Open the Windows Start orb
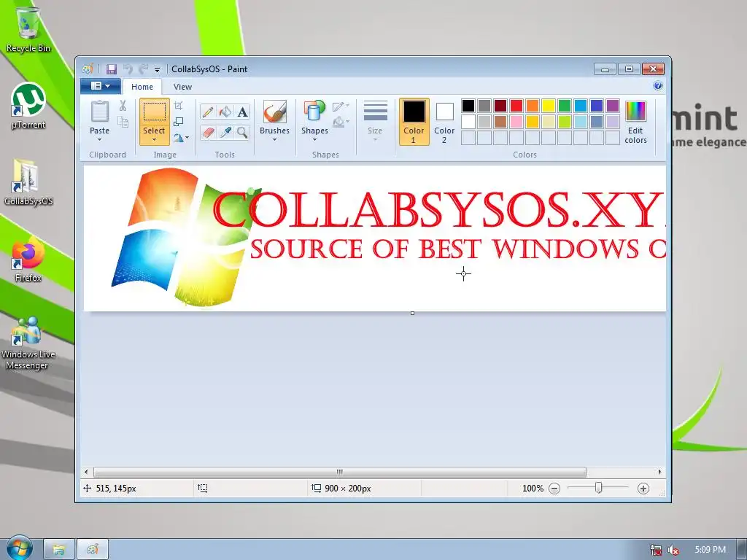The height and width of the screenshot is (560, 747). click(x=20, y=548)
